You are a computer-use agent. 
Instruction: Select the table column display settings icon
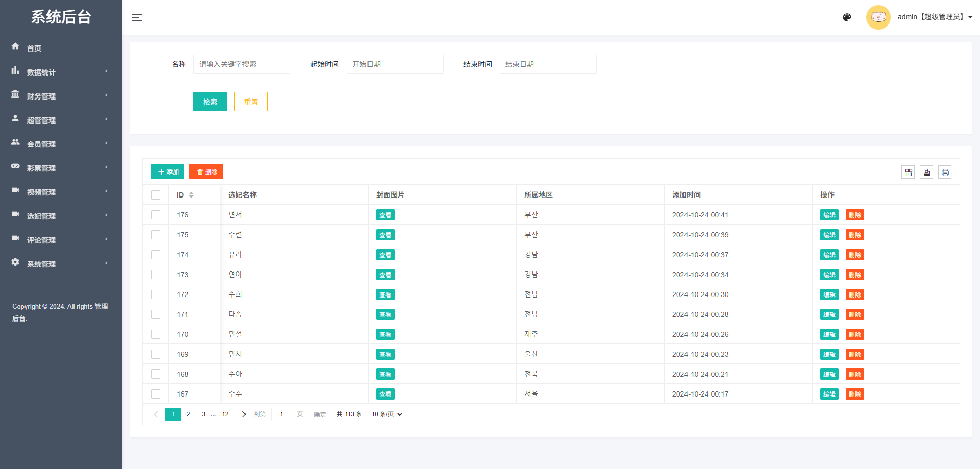[908, 172]
